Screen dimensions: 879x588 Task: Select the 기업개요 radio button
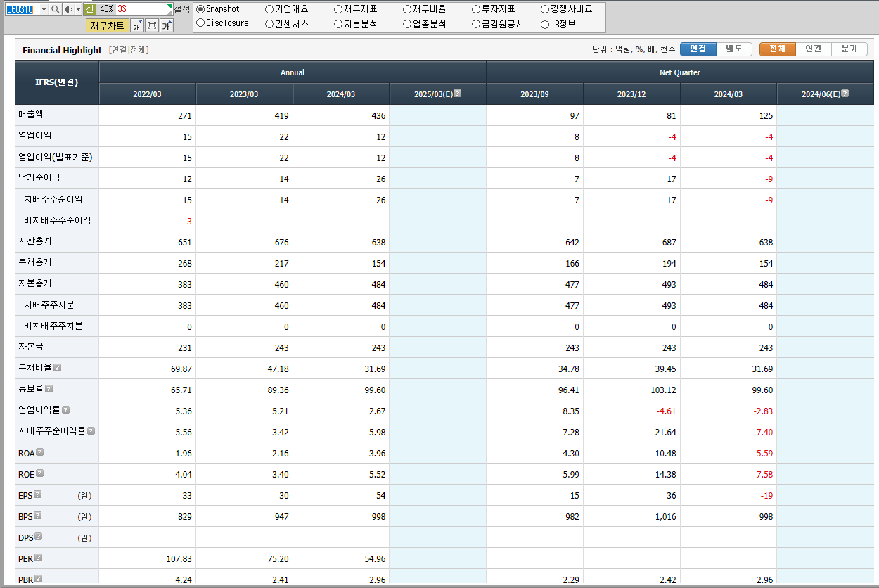click(269, 9)
